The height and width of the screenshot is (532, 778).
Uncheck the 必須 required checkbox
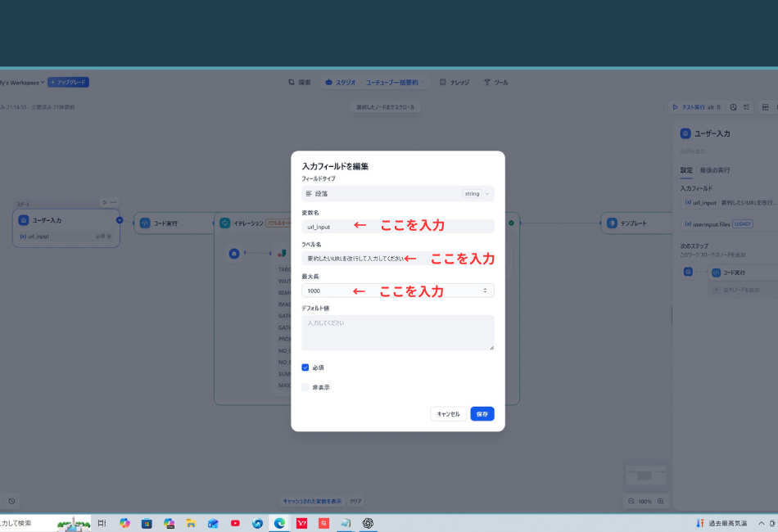(x=305, y=367)
